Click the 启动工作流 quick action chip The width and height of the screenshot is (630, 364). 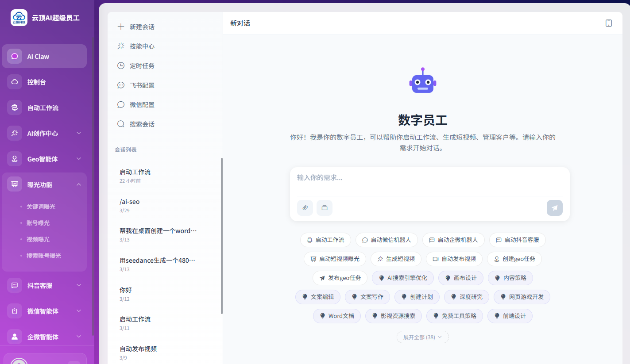[325, 240]
